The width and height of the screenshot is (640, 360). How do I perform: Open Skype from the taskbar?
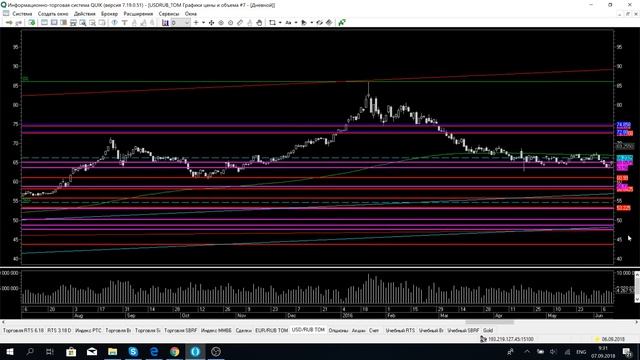(x=133, y=351)
